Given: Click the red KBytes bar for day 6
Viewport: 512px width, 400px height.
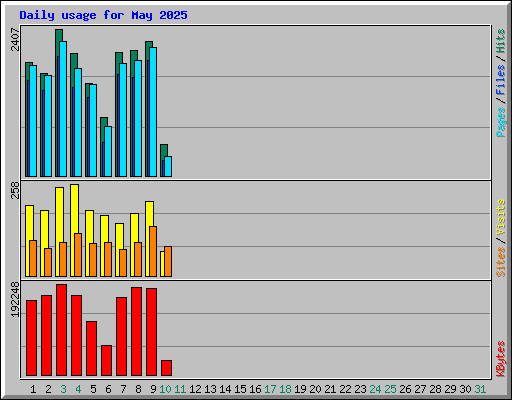Looking at the screenshot, I should pyautogui.click(x=106, y=361).
